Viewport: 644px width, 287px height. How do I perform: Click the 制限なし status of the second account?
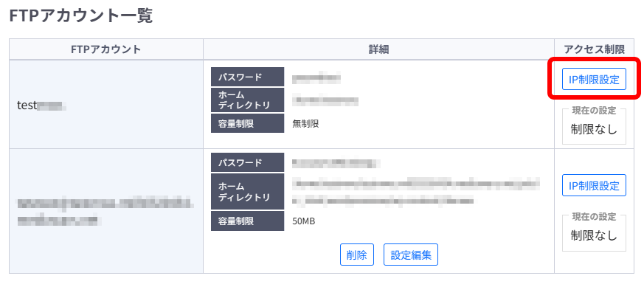pyautogui.click(x=594, y=235)
